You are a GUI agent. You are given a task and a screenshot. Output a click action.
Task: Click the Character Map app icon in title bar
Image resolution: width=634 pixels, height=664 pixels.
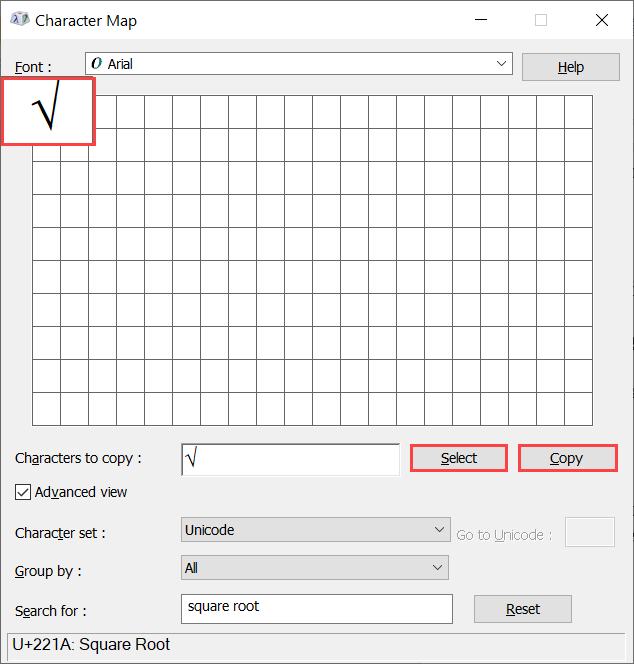[x=20, y=20]
